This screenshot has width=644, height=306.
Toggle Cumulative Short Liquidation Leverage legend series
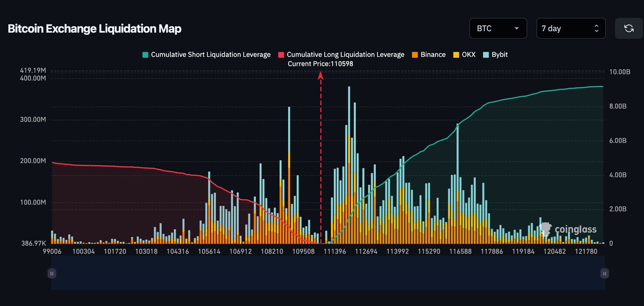click(x=206, y=55)
